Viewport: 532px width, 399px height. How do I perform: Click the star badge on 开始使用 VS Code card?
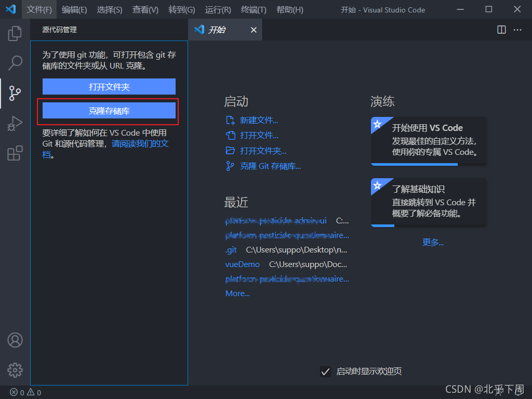(x=377, y=124)
